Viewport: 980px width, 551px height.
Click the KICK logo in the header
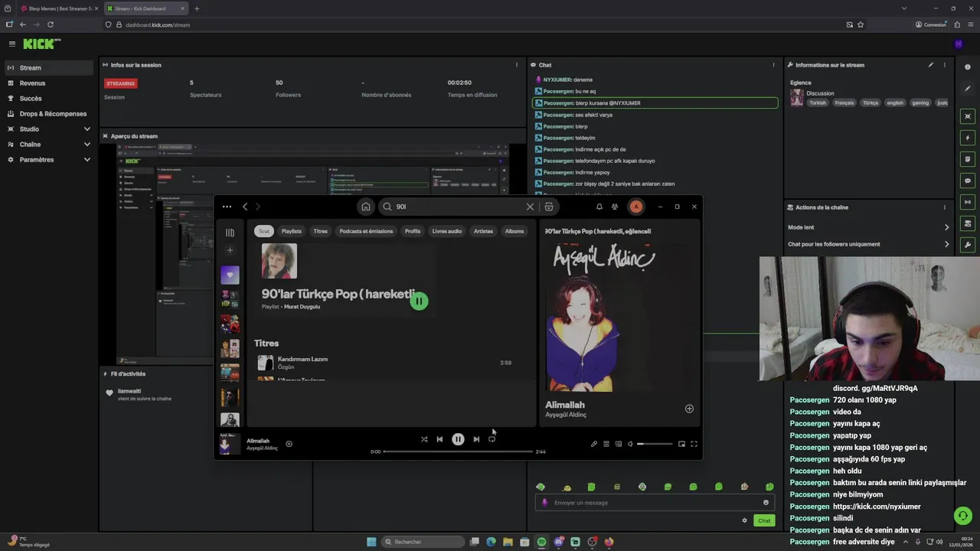click(41, 44)
